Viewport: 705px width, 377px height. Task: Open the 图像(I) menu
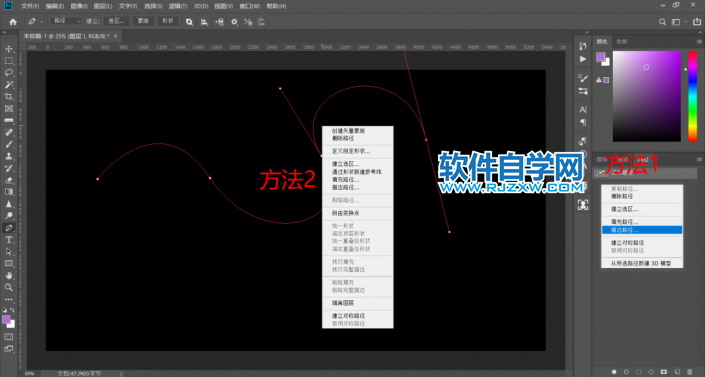click(79, 6)
